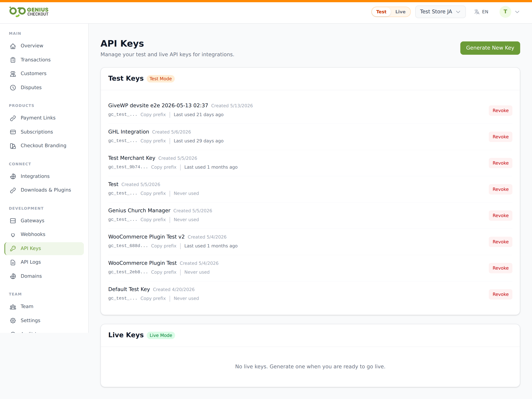Viewport: 532px width, 399px height.
Task: Switch to Live mode toggle
Action: [400, 12]
